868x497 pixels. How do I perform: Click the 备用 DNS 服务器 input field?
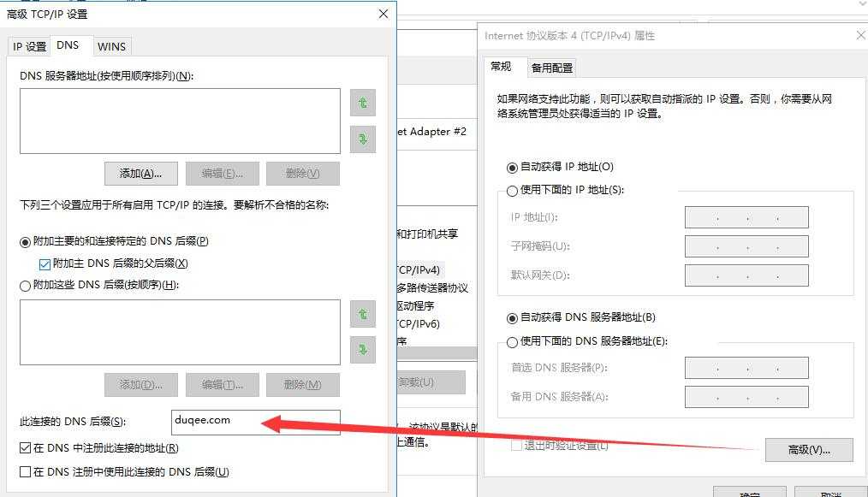[x=746, y=397]
